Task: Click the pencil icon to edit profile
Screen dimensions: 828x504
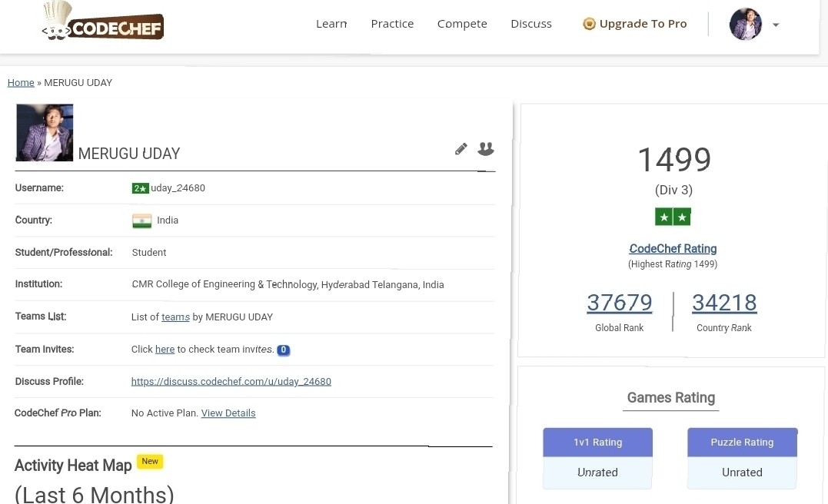Action: pos(461,149)
